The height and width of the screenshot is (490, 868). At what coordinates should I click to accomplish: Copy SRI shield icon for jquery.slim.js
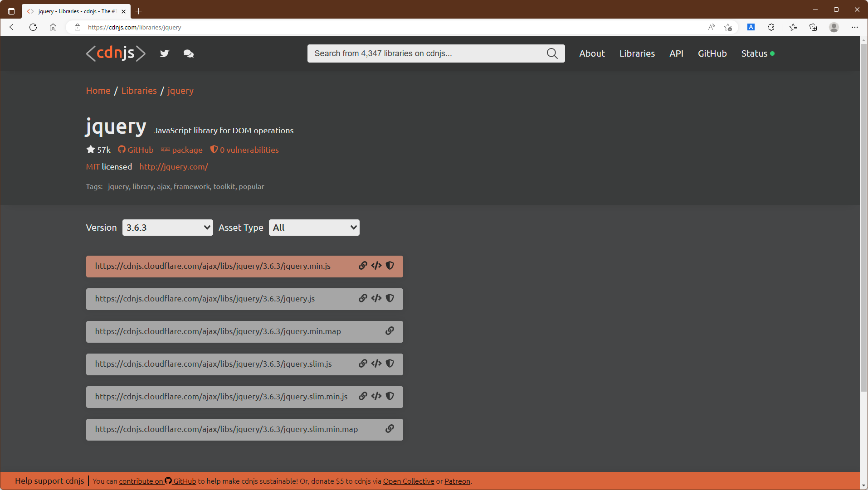tap(390, 364)
